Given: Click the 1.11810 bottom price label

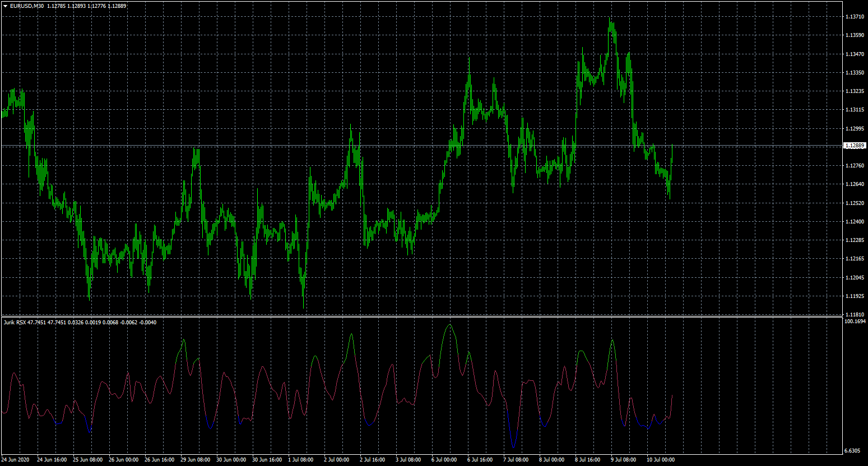Looking at the screenshot, I should (854, 315).
